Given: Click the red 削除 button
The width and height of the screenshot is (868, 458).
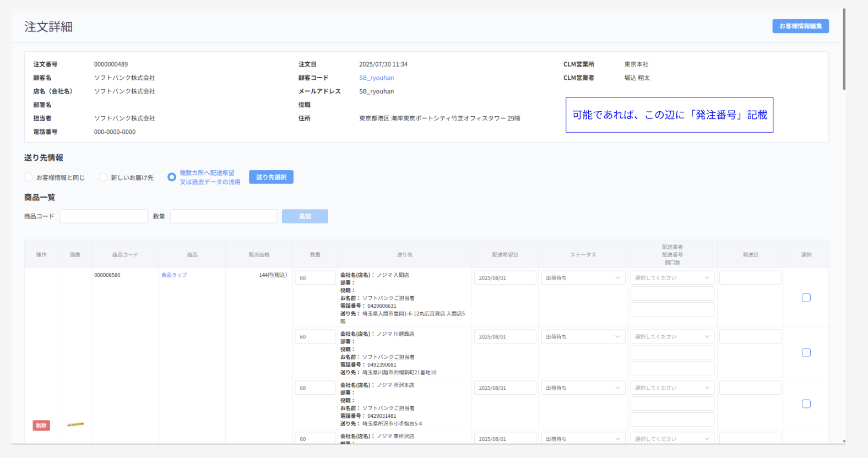Looking at the screenshot, I should coord(41,426).
